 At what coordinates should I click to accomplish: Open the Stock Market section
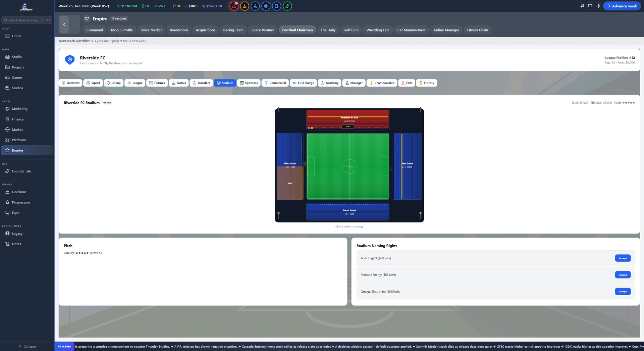click(x=151, y=30)
